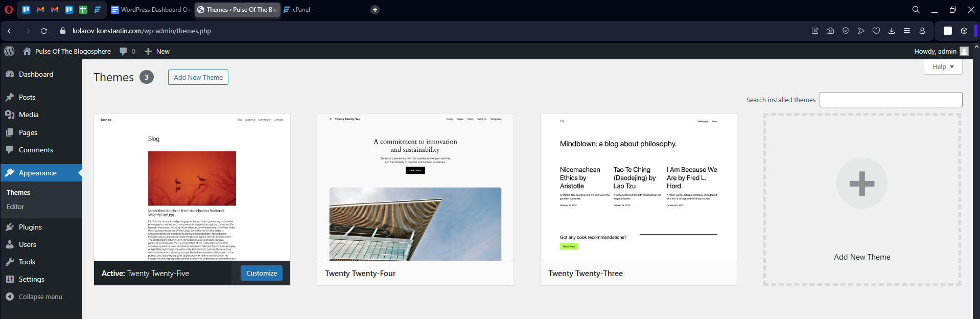This screenshot has height=319, width=980.
Task: Open the Howdy, admin account menu
Action: coord(941,51)
